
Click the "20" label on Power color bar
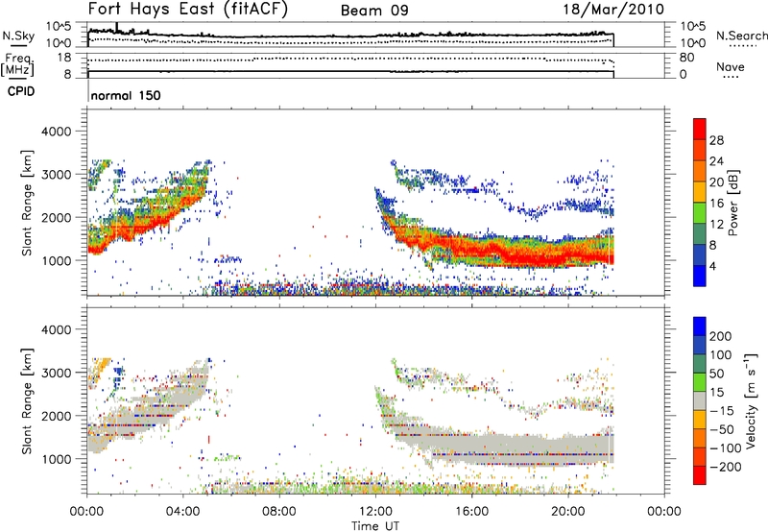716,182
